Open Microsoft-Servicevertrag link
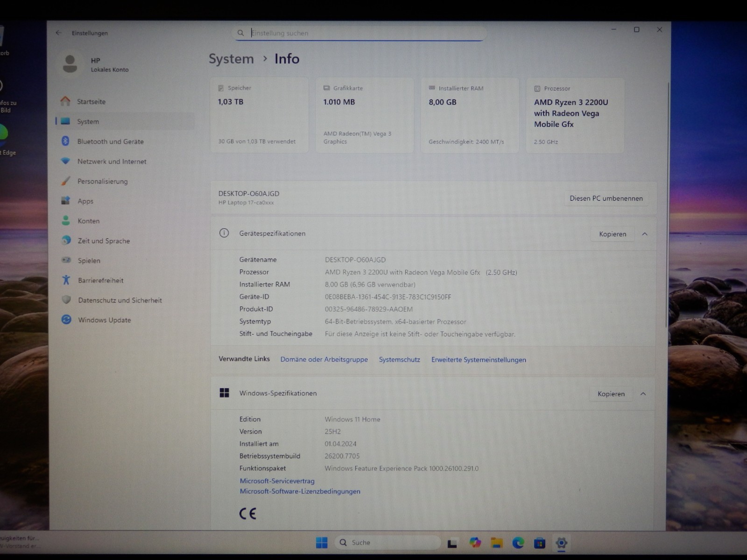Image resolution: width=747 pixels, height=560 pixels. point(277,481)
